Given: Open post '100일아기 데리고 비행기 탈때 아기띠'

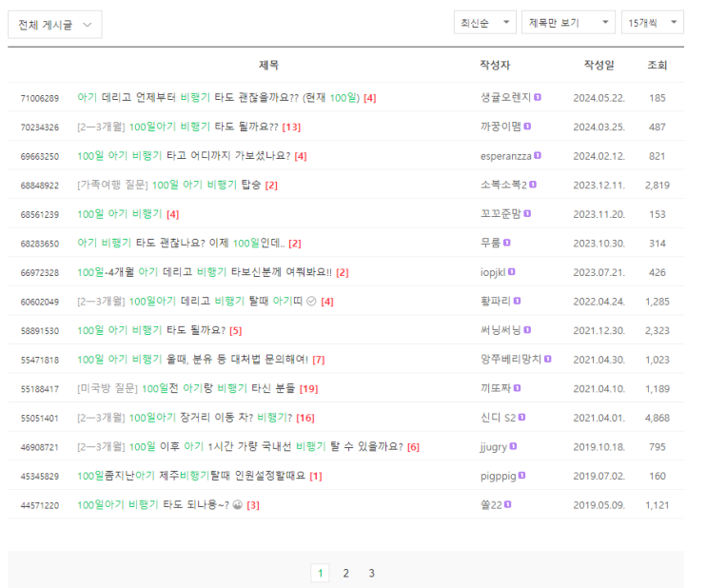Looking at the screenshot, I should 216,302.
